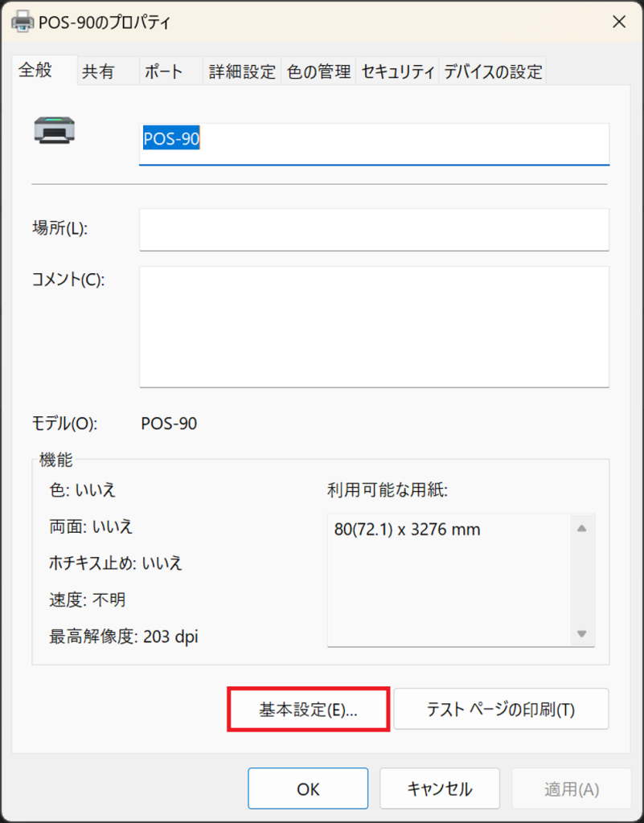The image size is (644, 823).
Task: Click the large printer icon beside the name field
Action: pyautogui.click(x=55, y=130)
